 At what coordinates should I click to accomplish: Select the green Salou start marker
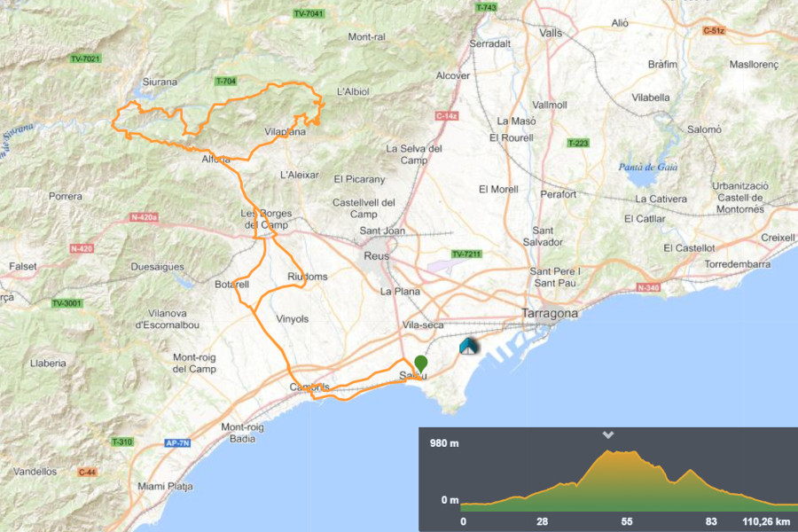pyautogui.click(x=419, y=364)
